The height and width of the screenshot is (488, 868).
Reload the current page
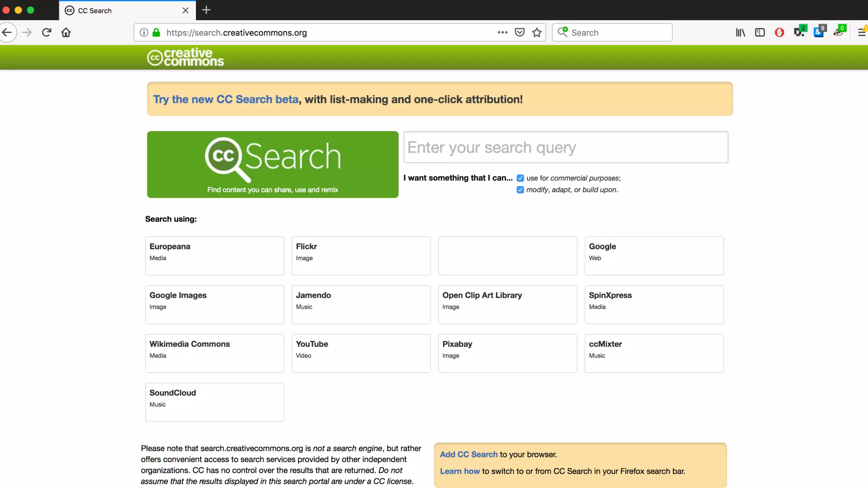click(x=47, y=33)
